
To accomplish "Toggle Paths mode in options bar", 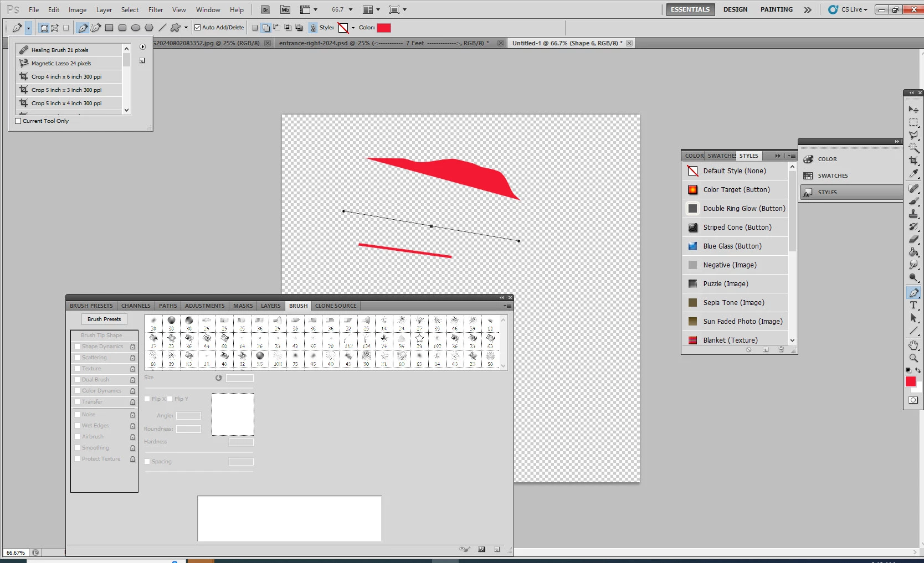I will [x=55, y=28].
